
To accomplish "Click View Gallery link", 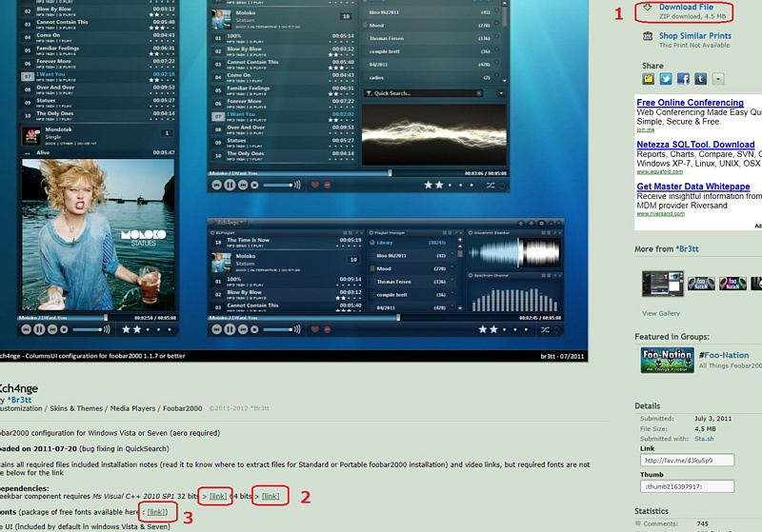I will (661, 313).
